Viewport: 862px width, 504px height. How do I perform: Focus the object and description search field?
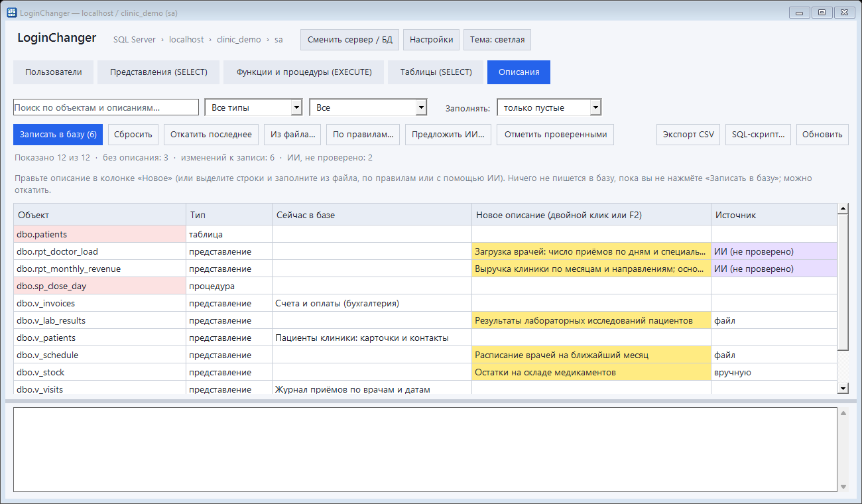tap(106, 107)
